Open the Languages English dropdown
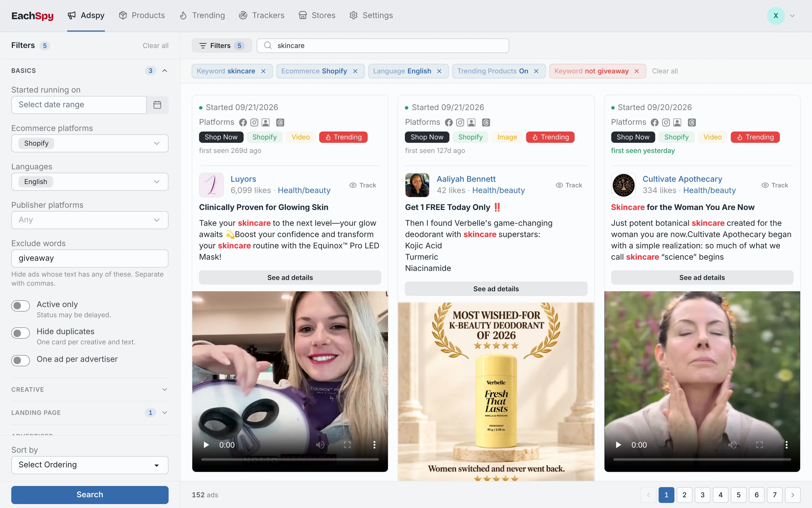Screen dimensions: 812x508 [90, 182]
